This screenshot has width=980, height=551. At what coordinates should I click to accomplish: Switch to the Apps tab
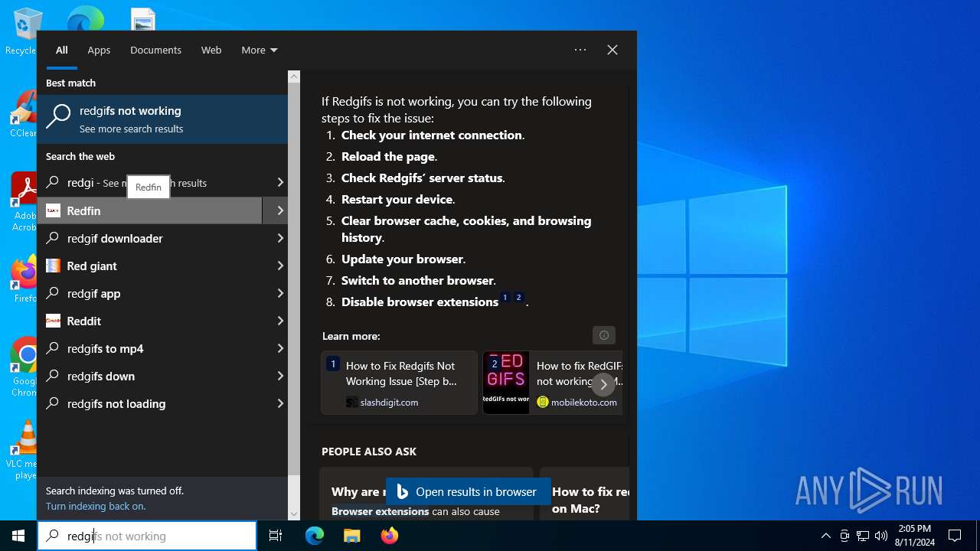click(99, 51)
